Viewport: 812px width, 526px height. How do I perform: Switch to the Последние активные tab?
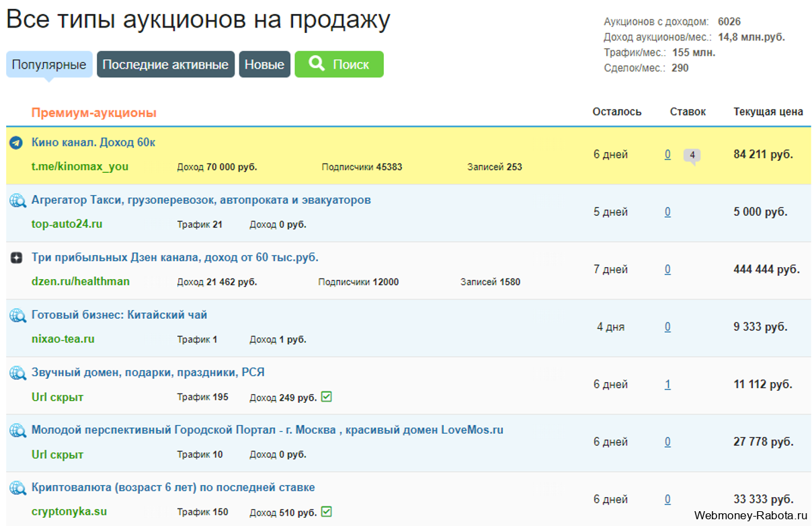165,65
